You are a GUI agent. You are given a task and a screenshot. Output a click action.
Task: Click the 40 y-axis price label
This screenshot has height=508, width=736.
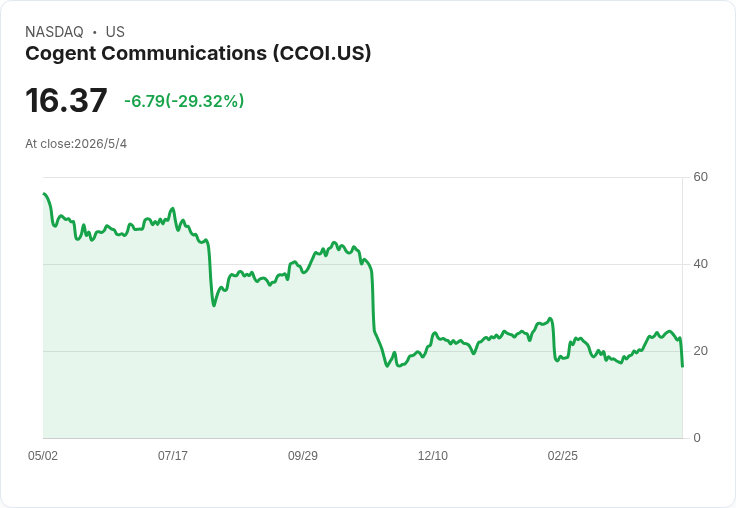coord(700,264)
